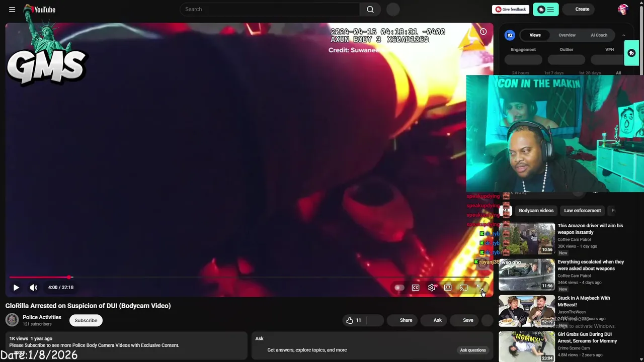Mute the video volume speaker
The height and width of the screenshot is (362, 644).
[x=33, y=288]
